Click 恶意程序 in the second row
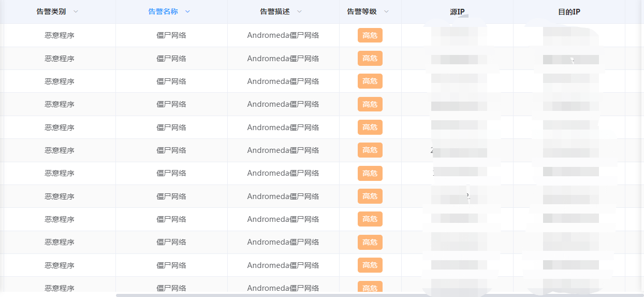644x297 pixels. 60,59
